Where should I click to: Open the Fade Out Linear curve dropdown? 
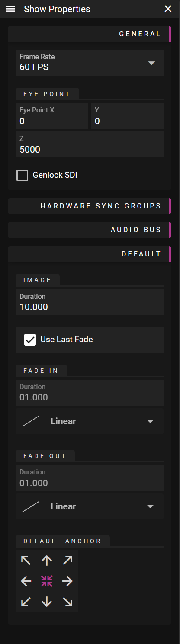pyautogui.click(x=90, y=506)
